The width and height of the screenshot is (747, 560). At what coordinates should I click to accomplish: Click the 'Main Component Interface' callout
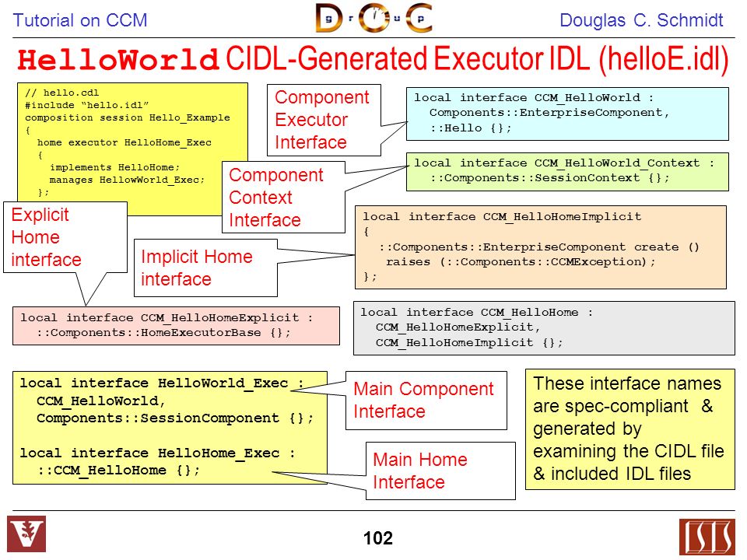(426, 401)
